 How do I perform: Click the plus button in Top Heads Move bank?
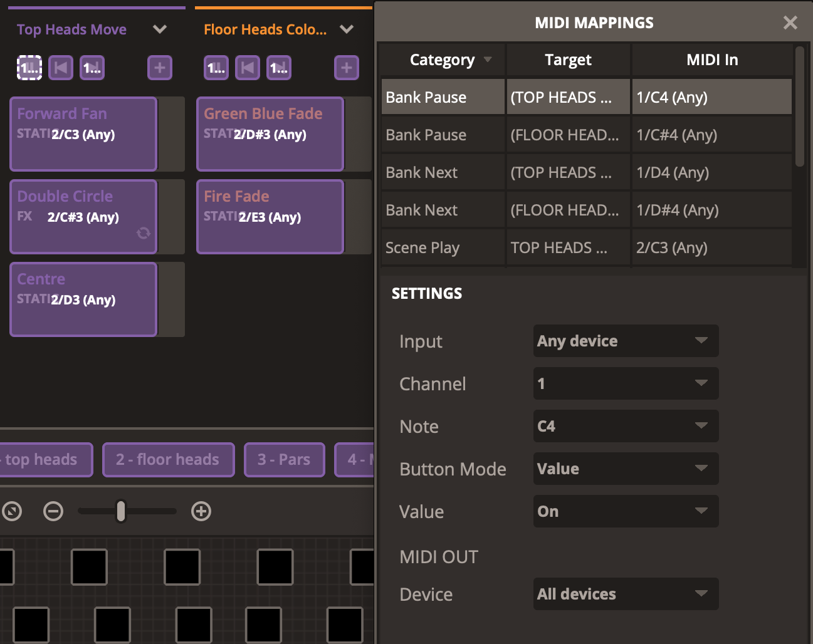[159, 68]
